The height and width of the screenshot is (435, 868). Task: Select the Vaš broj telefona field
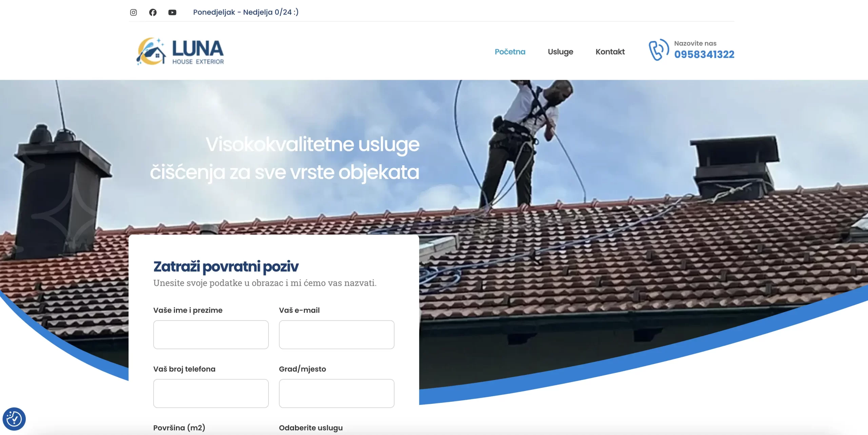coord(211,393)
